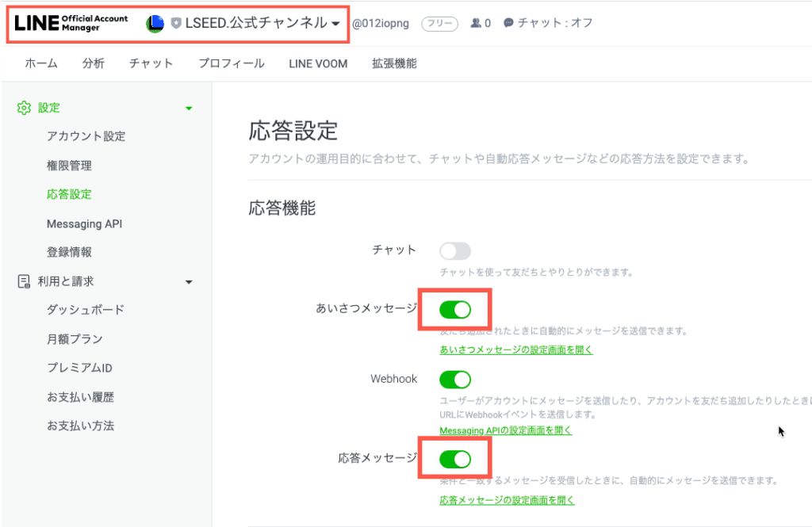Click the settings gear icon in sidebar

click(24, 108)
